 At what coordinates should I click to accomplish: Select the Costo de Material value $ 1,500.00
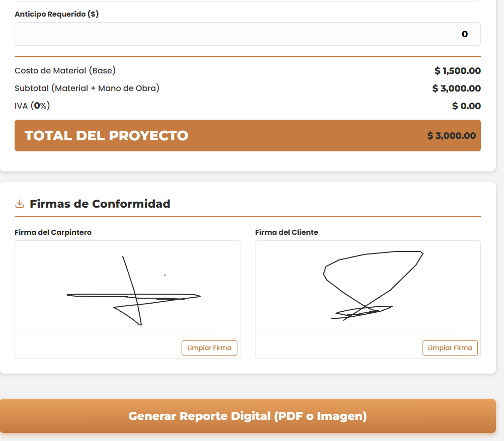pos(457,71)
